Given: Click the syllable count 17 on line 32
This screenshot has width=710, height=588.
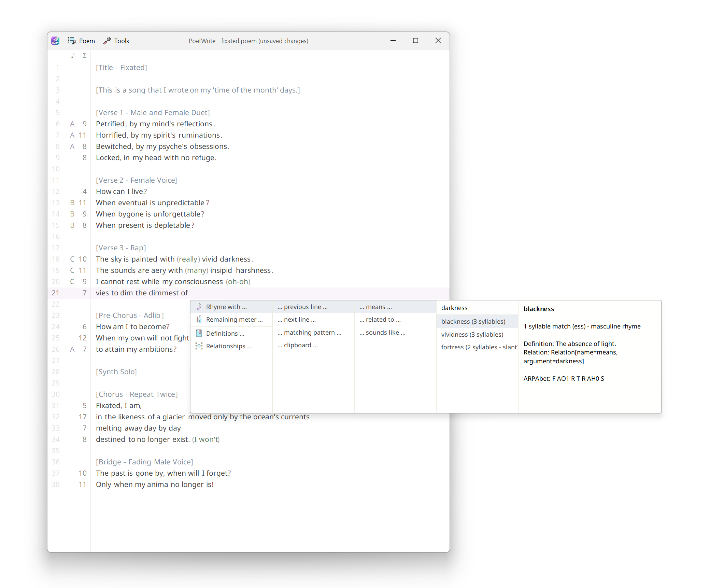Looking at the screenshot, I should (83, 417).
